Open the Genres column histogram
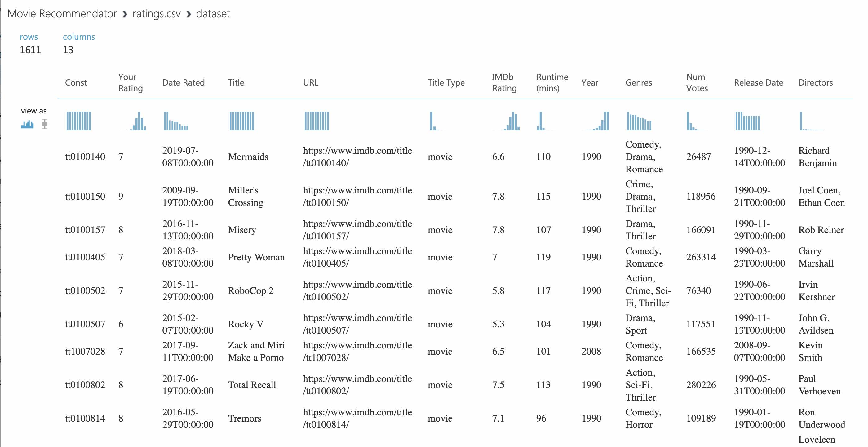The width and height of the screenshot is (868, 447). click(x=639, y=121)
